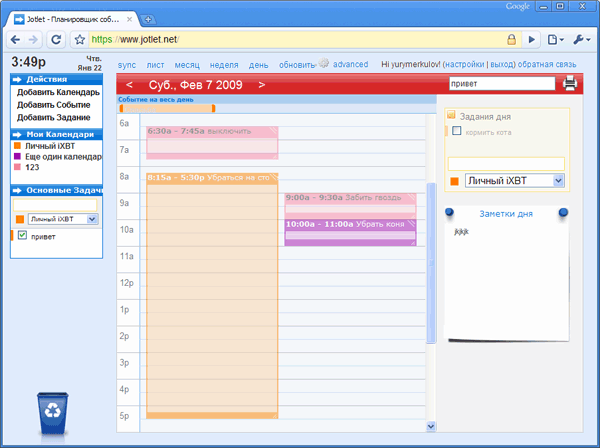Select the 123 calendar entry
The image size is (600, 448).
(x=32, y=167)
